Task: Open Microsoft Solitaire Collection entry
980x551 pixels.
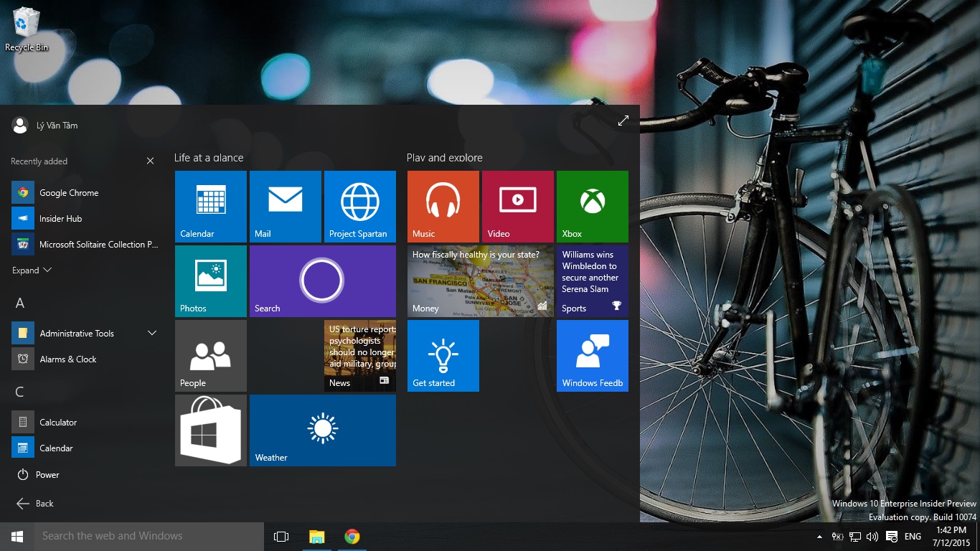Action: point(85,244)
